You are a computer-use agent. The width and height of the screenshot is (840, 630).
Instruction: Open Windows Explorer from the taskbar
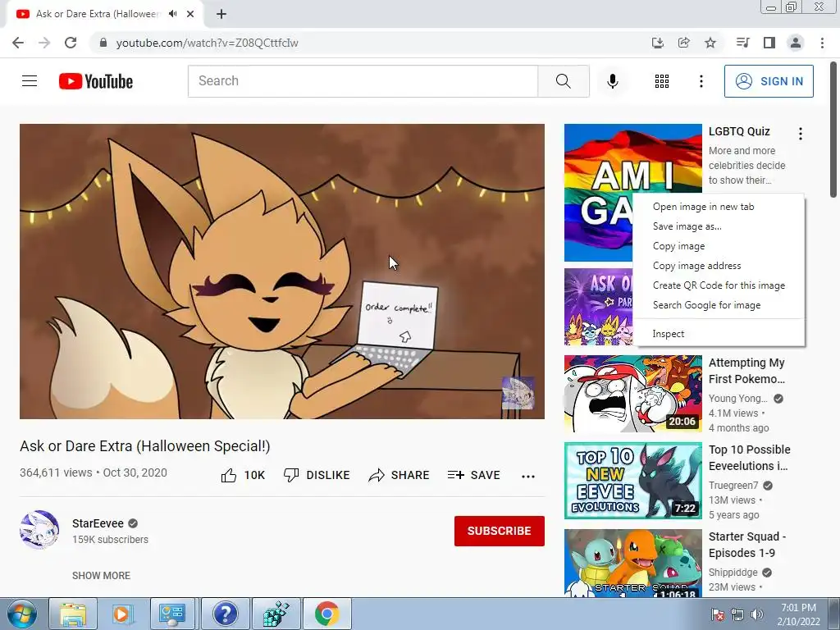pyautogui.click(x=73, y=614)
